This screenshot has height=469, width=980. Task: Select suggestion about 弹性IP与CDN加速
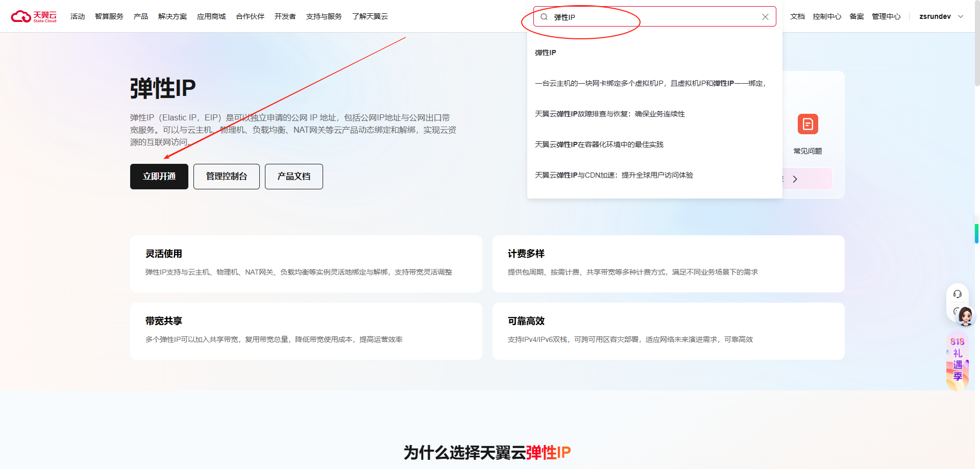tap(614, 175)
